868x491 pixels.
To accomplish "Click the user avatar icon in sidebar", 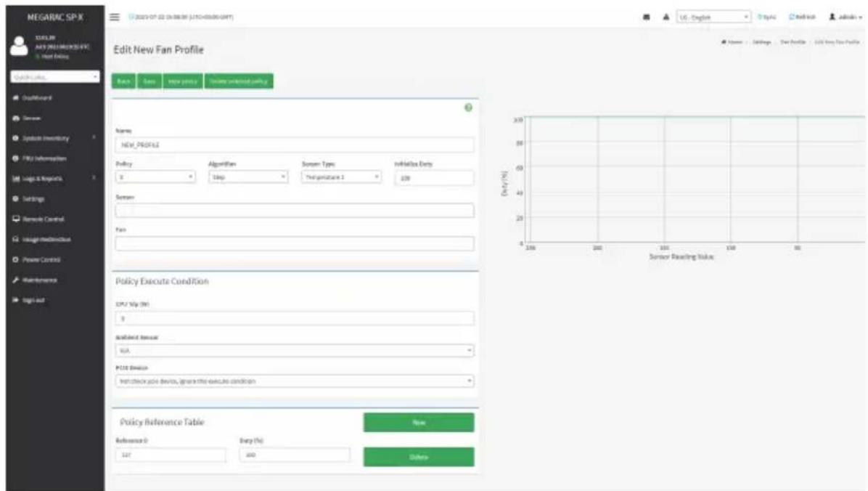I will click(20, 46).
